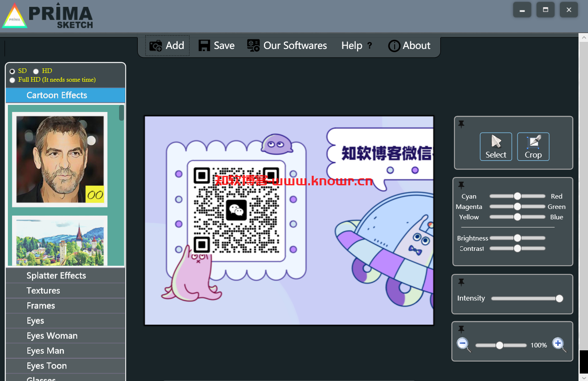Adjust the Brightness slider
The height and width of the screenshot is (381, 588).
(517, 238)
